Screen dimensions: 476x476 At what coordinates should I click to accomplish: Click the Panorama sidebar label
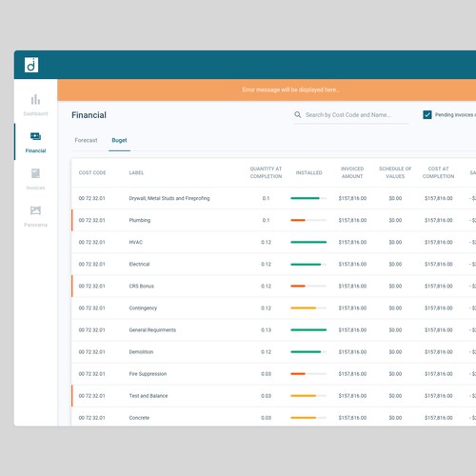coord(35,225)
